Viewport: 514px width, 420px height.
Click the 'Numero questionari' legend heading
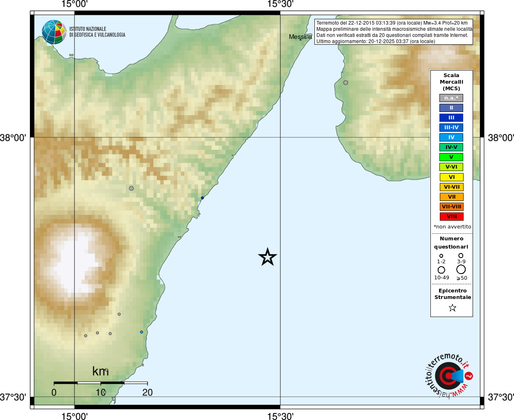[451, 243]
